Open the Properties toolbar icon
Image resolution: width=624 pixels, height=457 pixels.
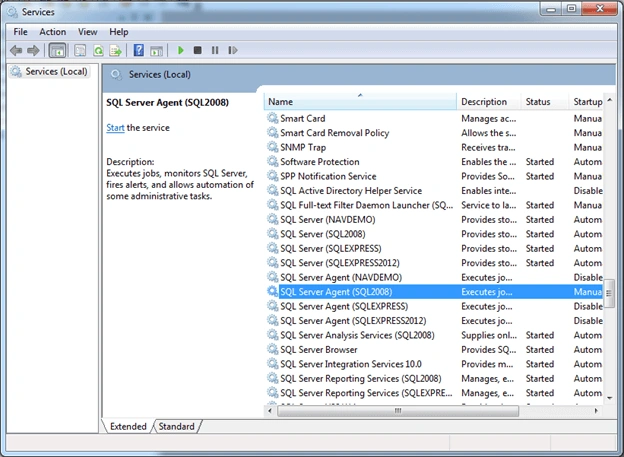point(80,51)
